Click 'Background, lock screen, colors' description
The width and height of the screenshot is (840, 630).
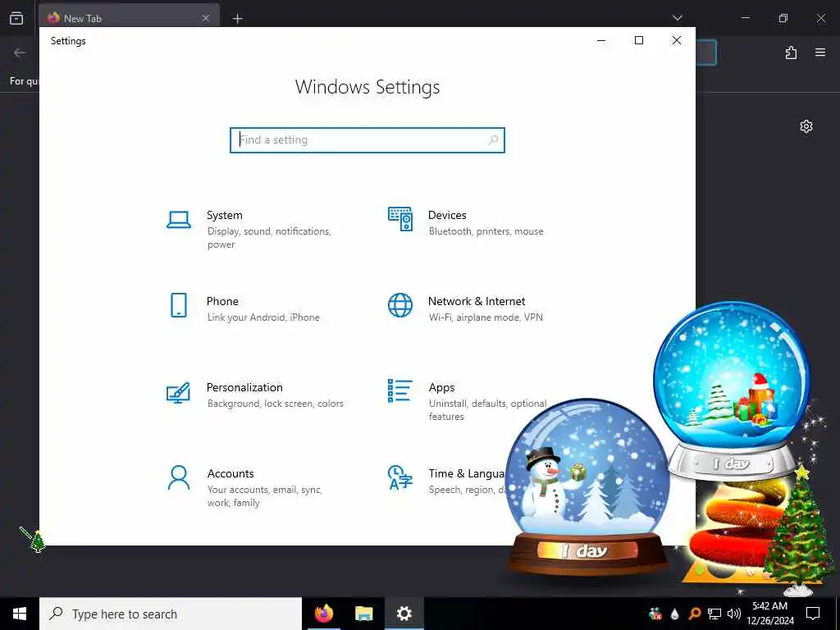276,404
